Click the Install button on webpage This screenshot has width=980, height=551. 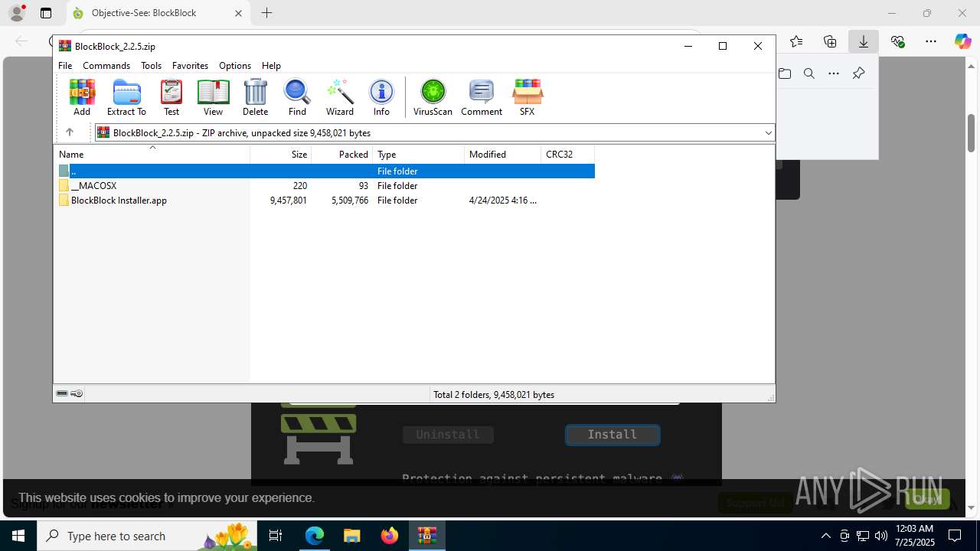click(x=612, y=435)
